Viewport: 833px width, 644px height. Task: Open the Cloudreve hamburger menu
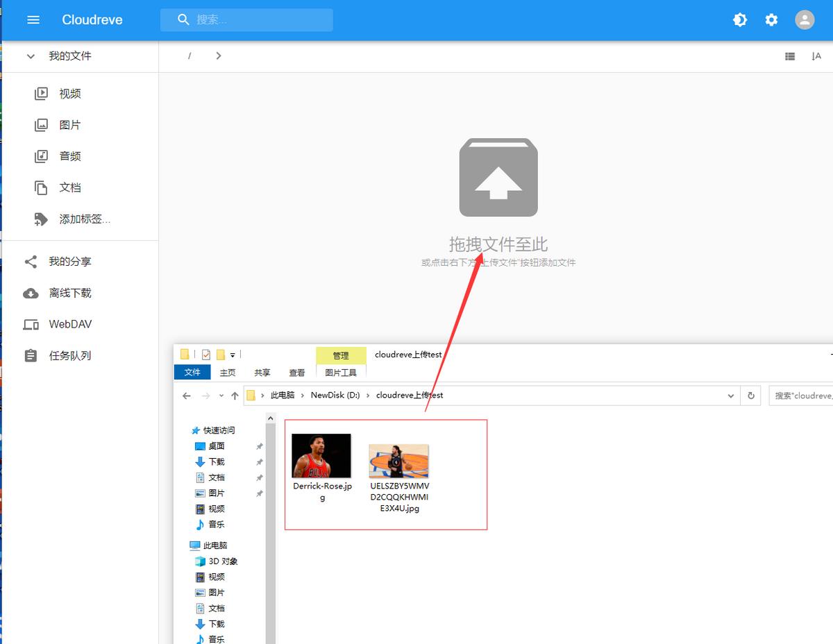[33, 19]
